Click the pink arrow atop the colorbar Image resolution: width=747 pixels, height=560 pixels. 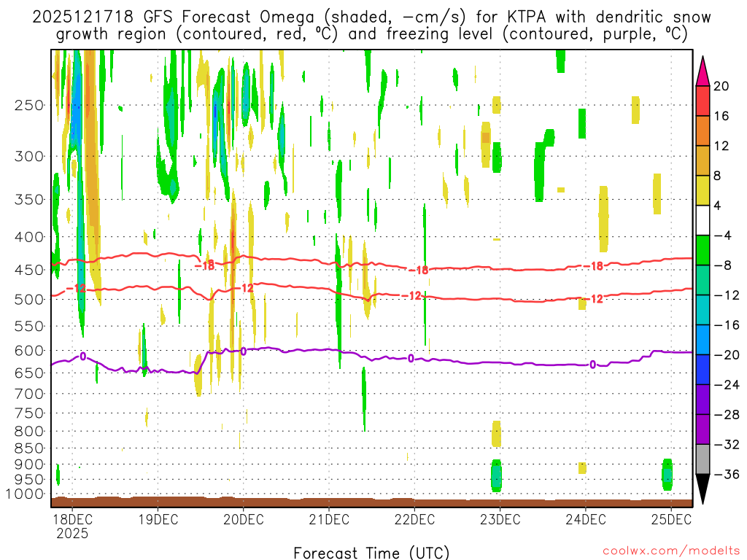pyautogui.click(x=703, y=71)
